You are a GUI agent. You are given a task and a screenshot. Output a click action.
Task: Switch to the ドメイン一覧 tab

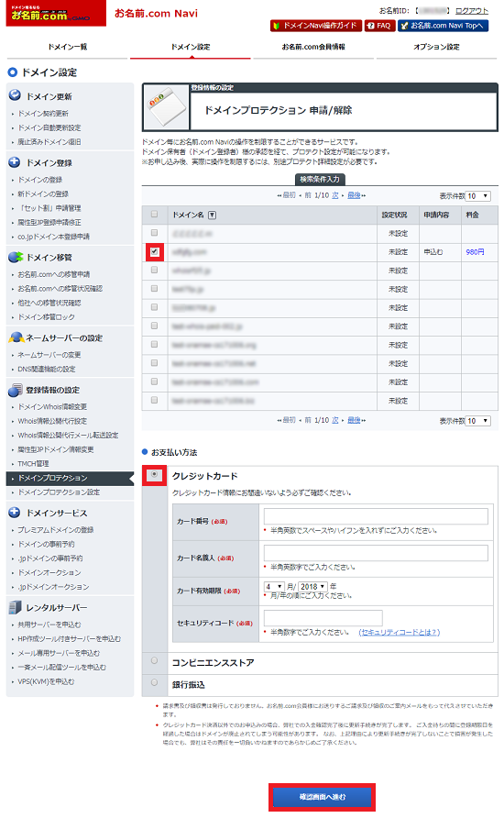tap(67, 47)
